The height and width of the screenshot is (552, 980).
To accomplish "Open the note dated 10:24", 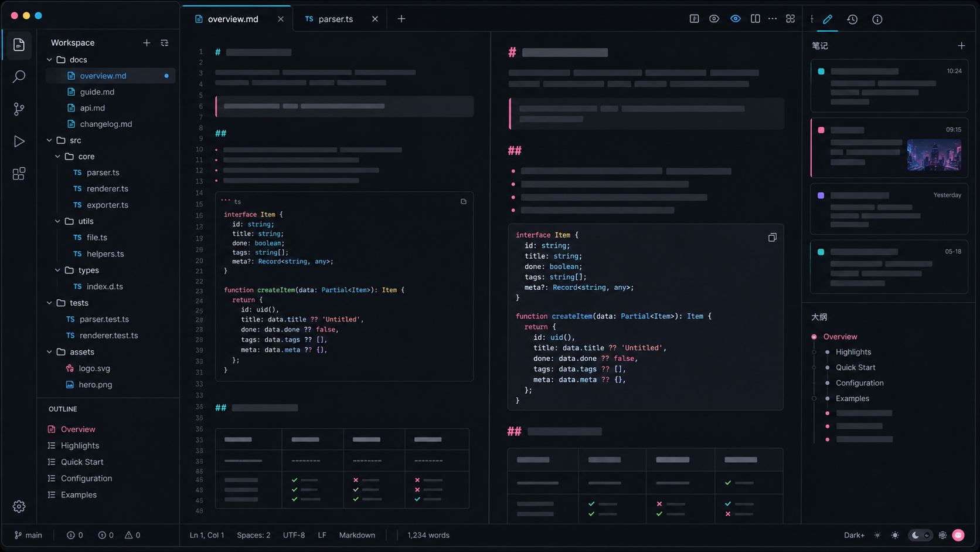I will pos(889,86).
